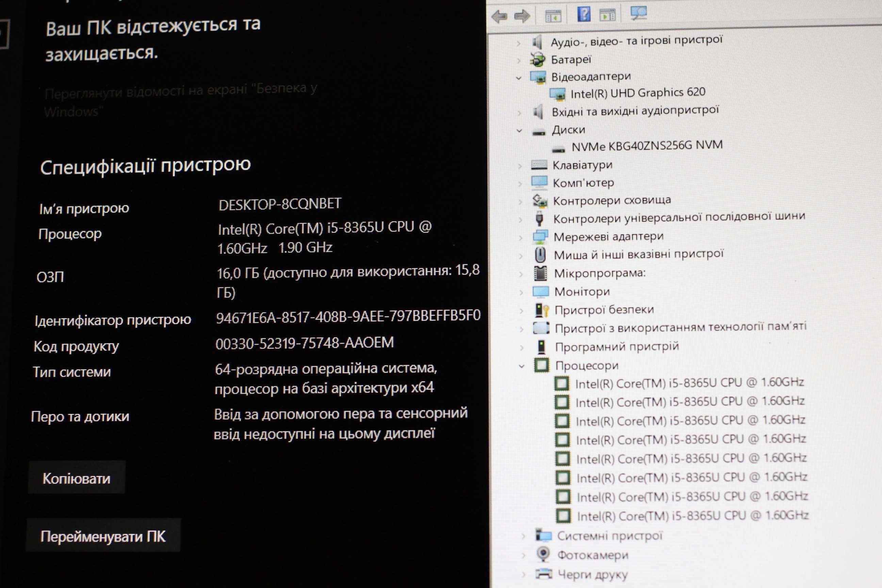
Task: Select the Монітори display icon
Action: 541,291
